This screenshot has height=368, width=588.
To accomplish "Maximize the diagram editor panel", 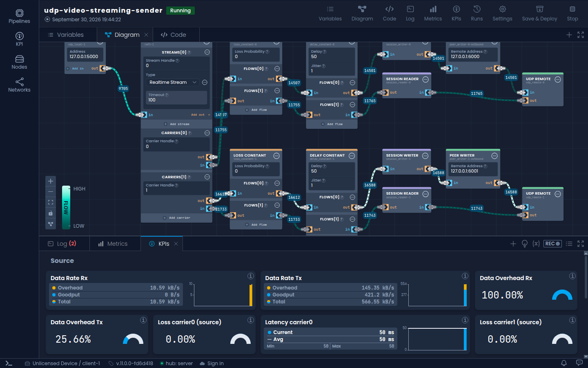I will tap(581, 35).
